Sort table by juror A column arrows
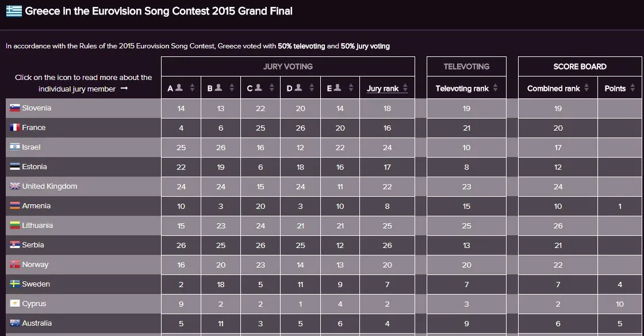644x336 pixels. (x=192, y=87)
